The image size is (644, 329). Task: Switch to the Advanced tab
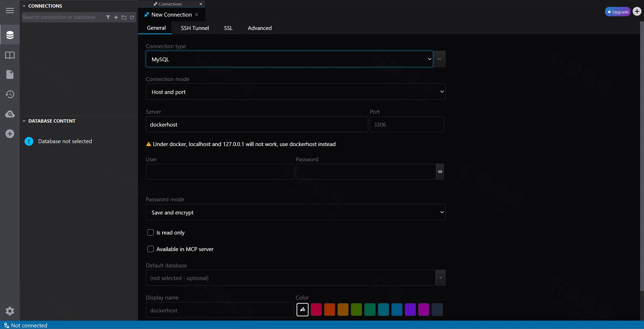click(x=260, y=28)
